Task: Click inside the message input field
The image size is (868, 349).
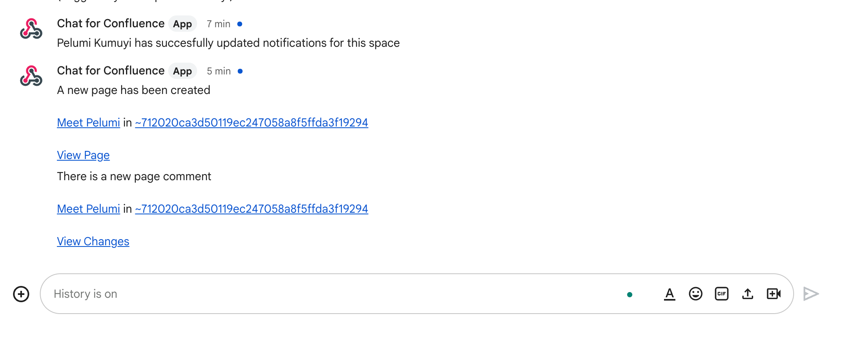Action: 244,294
